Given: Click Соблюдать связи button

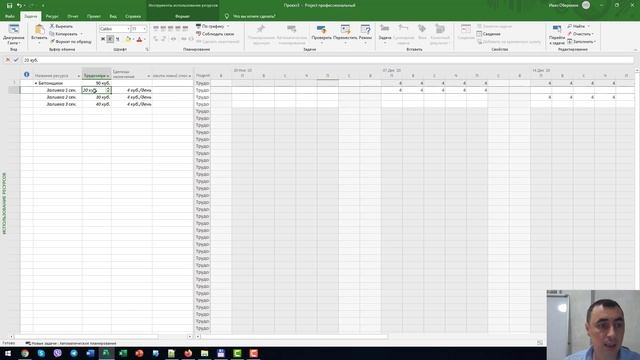Looking at the screenshot, I should (215, 34).
